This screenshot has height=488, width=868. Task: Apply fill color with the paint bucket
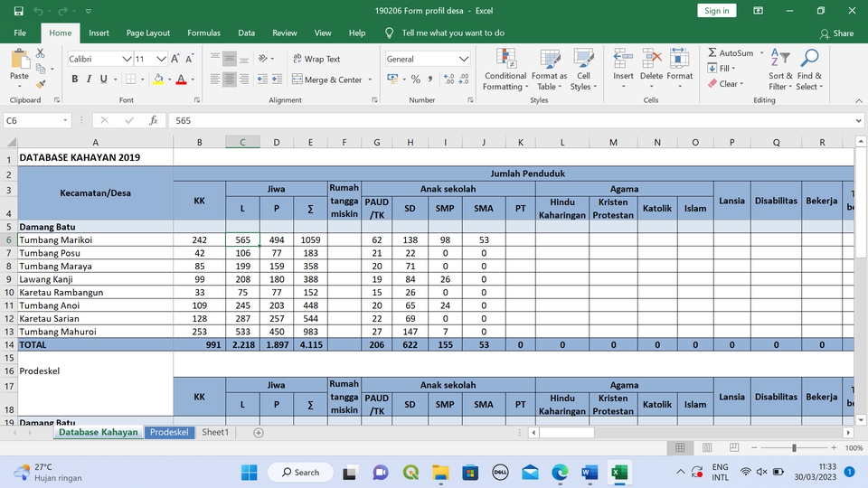[x=158, y=80]
